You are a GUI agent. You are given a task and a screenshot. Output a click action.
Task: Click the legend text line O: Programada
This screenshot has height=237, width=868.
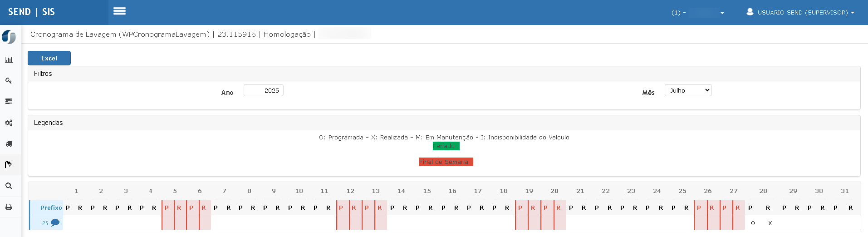pos(444,137)
